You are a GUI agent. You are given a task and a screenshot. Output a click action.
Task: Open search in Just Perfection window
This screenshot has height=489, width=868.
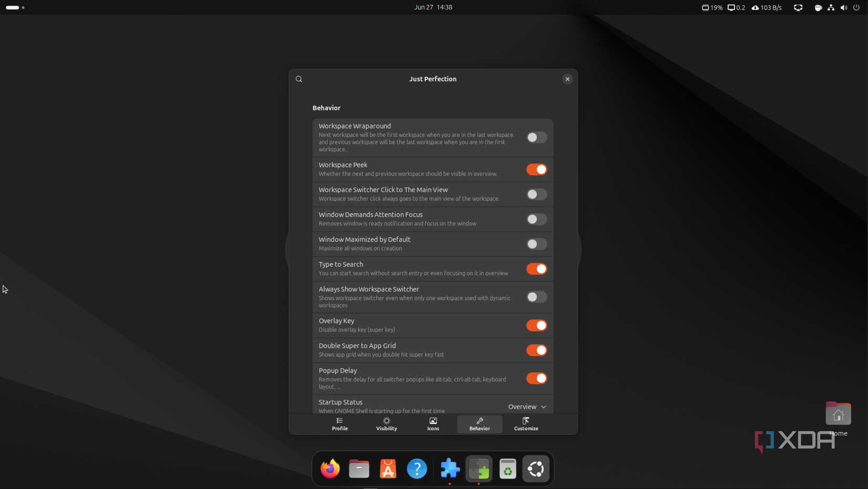tap(299, 79)
